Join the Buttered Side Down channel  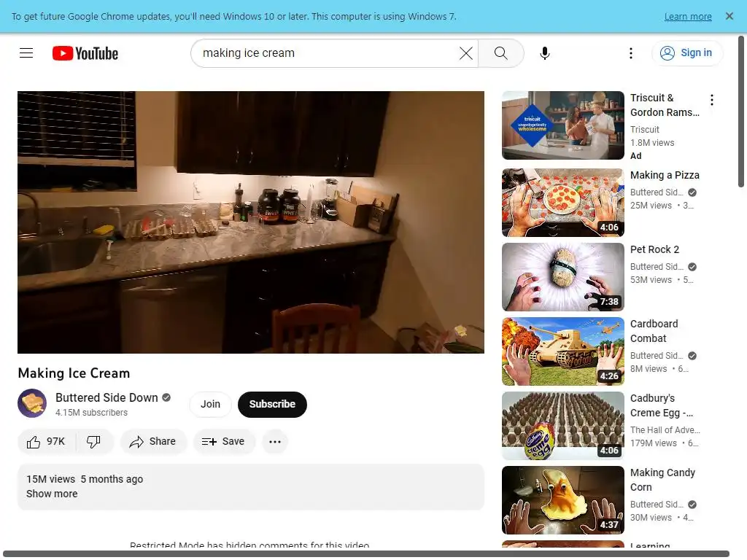pyautogui.click(x=210, y=404)
